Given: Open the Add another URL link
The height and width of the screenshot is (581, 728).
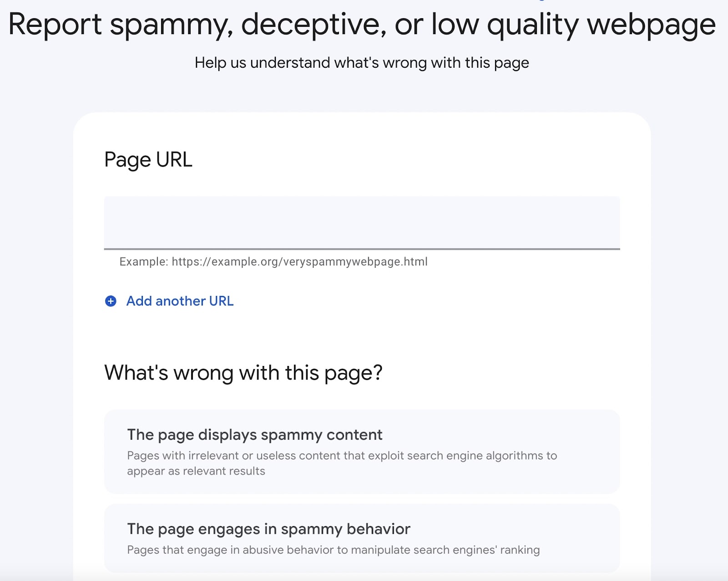Looking at the screenshot, I should point(180,301).
